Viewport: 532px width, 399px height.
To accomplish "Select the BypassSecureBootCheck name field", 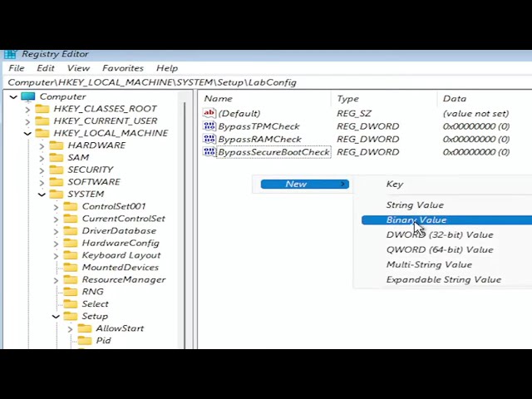I will (273, 152).
